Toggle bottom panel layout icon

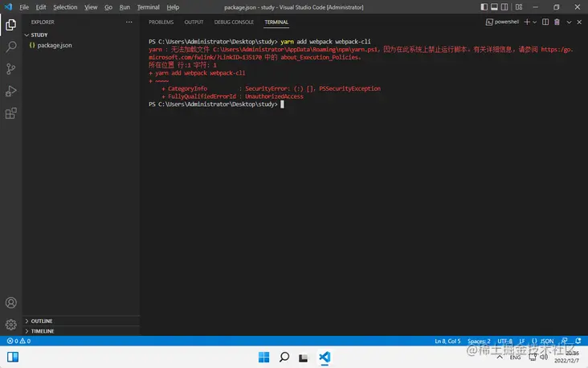click(x=494, y=6)
